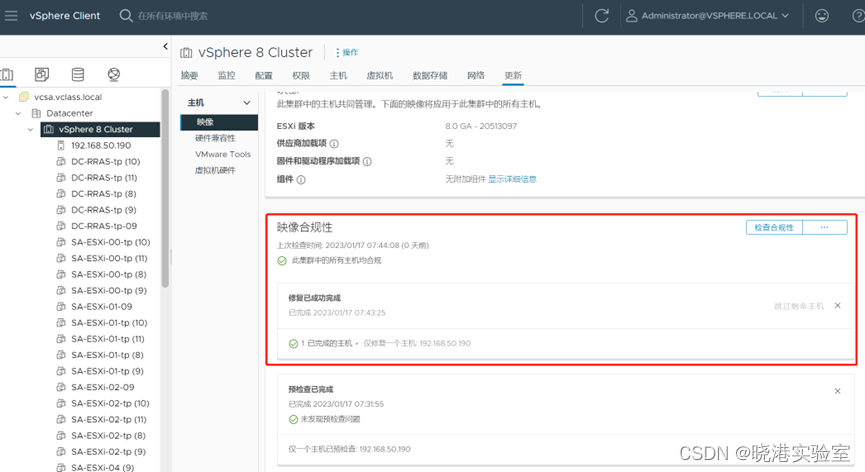Switch to Hosts and Clusters inventory view
Screen dimensions: 865x472
(x=8, y=74)
